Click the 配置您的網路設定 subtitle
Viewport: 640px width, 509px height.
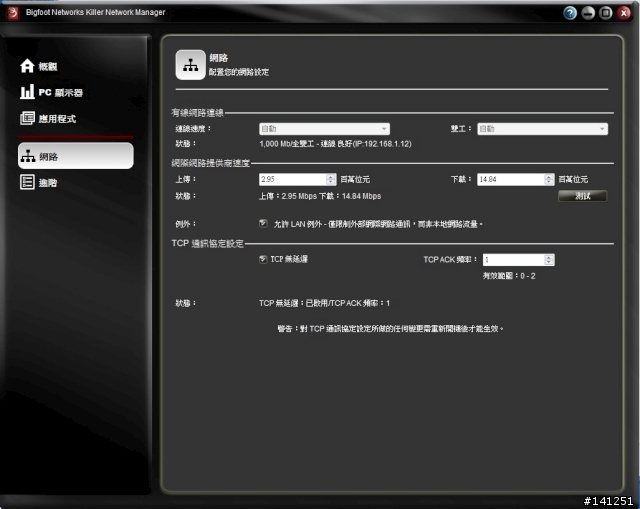pos(239,72)
